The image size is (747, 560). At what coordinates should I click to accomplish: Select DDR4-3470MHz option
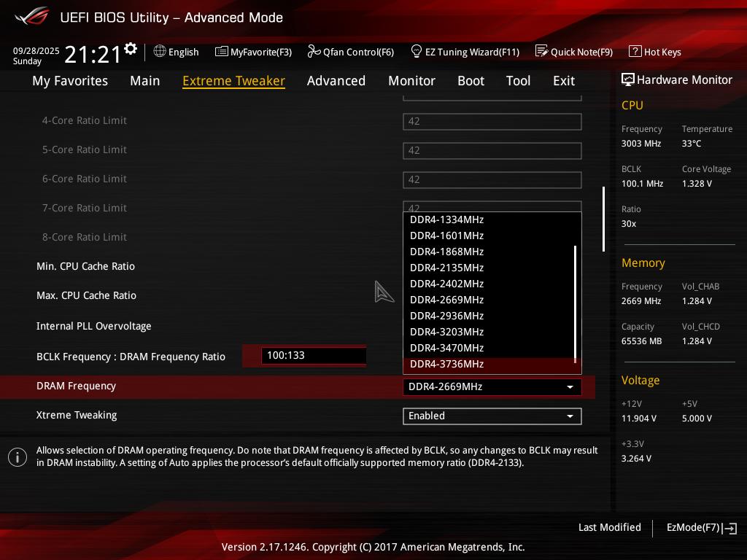(489, 348)
